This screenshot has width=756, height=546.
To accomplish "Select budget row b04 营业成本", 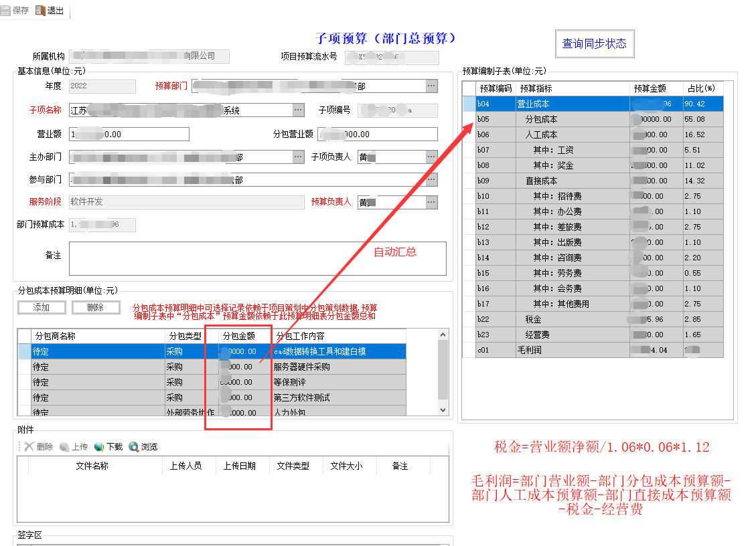I will 593,104.
